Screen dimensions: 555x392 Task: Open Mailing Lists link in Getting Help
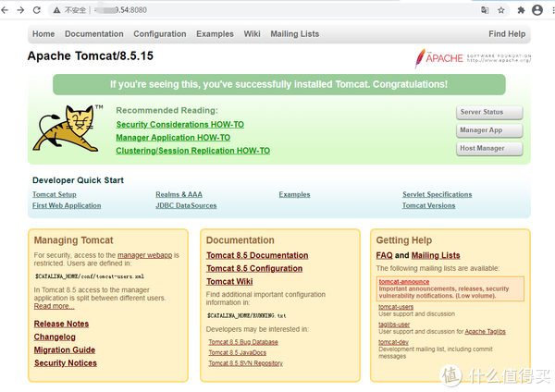[x=436, y=255]
